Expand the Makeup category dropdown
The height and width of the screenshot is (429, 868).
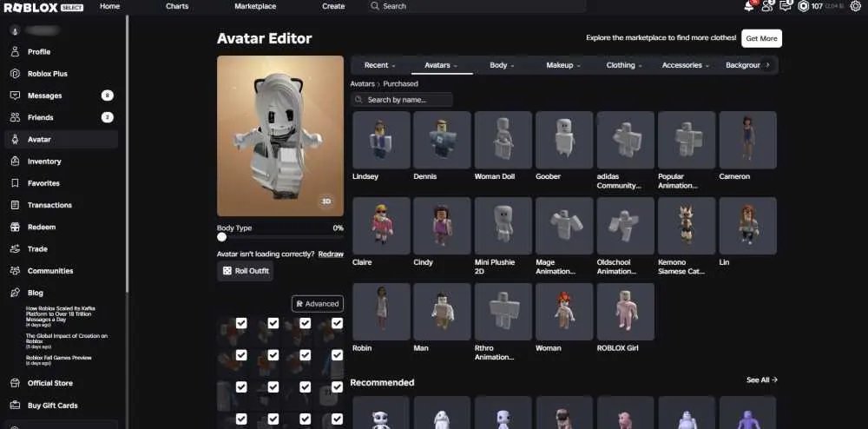(x=563, y=65)
